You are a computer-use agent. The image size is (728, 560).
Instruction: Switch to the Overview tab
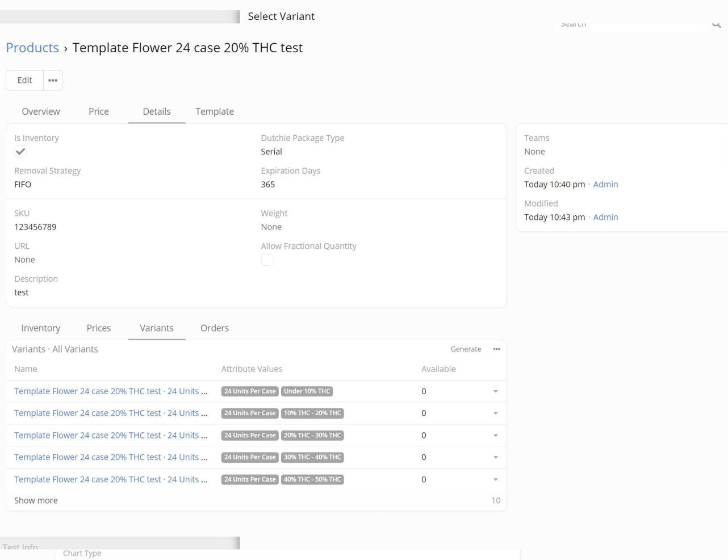(x=41, y=111)
